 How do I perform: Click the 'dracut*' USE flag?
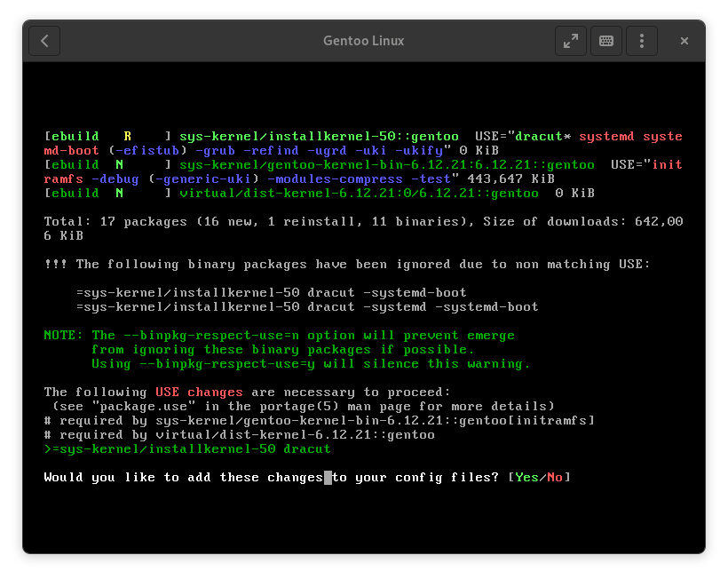pyautogui.click(x=542, y=137)
